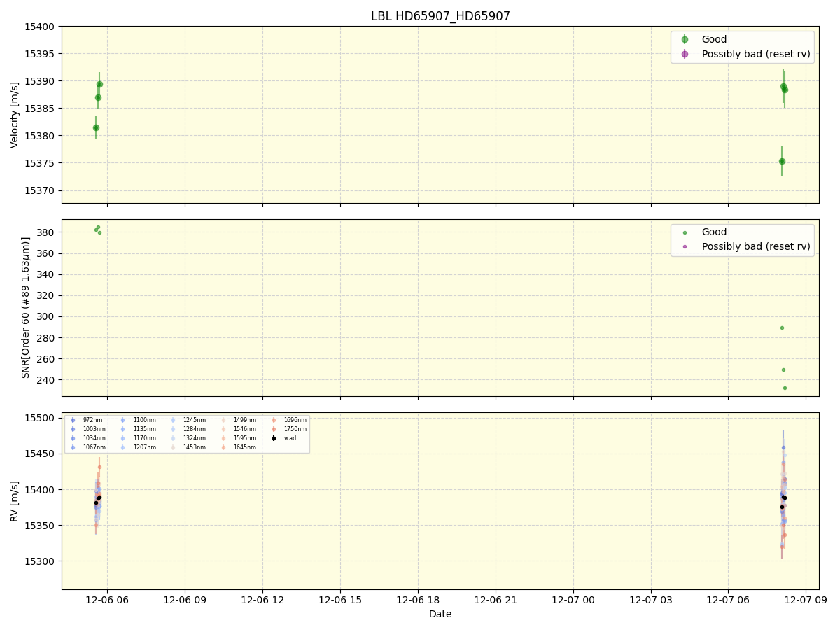Select the 1546nm legend marker

(x=223, y=429)
